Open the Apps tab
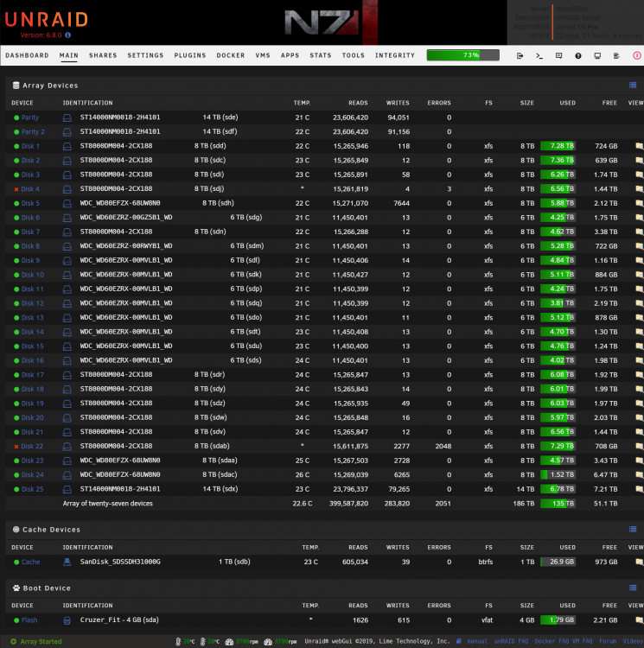This screenshot has width=644, height=648. (290, 55)
